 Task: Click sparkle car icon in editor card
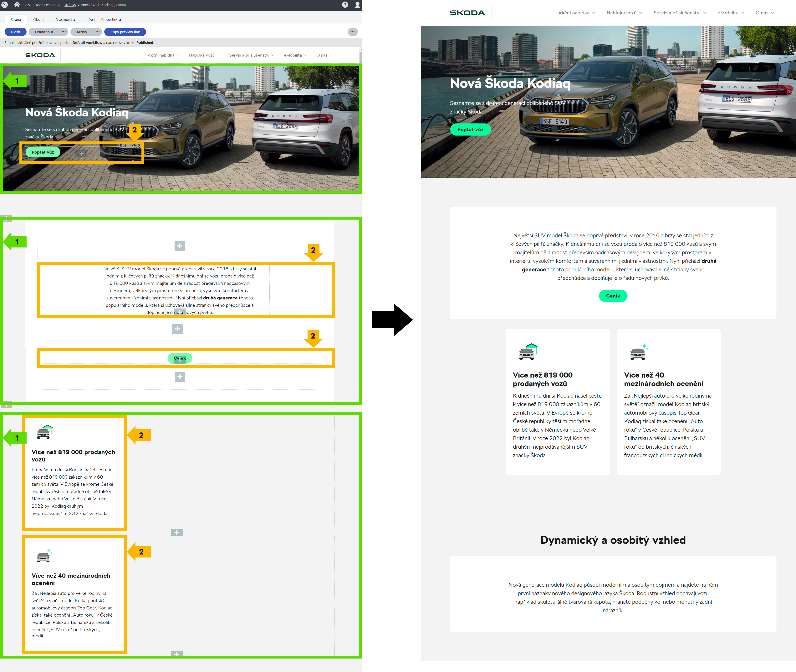point(44,556)
